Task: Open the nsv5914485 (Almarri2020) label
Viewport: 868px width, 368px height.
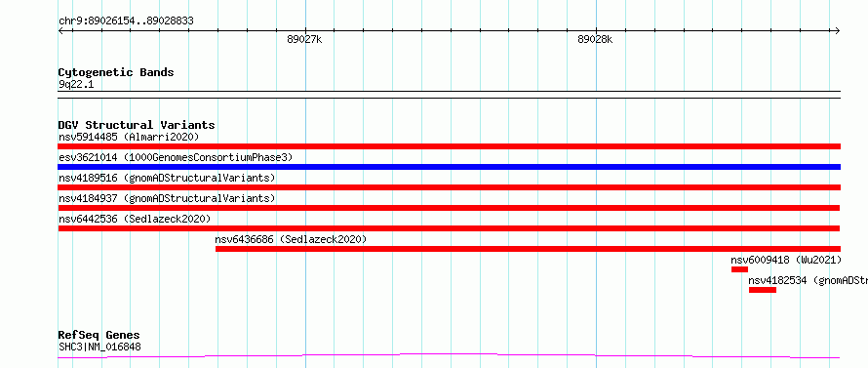Action: 129,137
